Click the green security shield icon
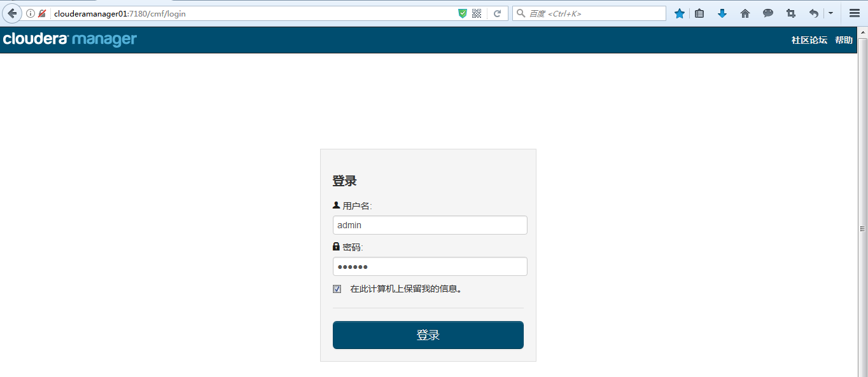 pos(463,13)
